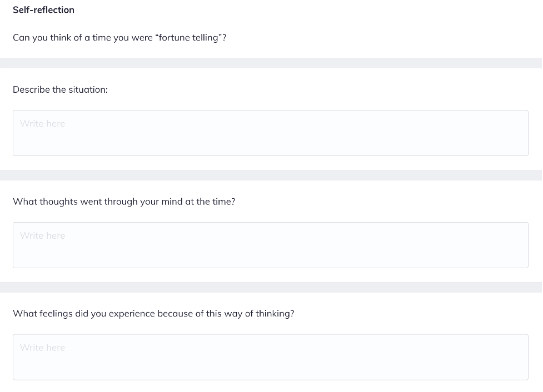
Task: Click the Self-reflection heading
Action: 43,10
